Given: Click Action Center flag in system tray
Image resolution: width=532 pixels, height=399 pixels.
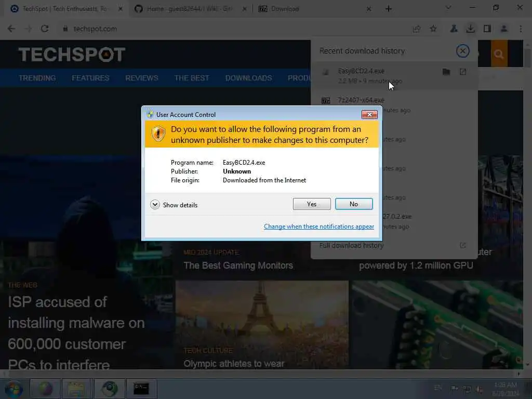Looking at the screenshot, I should 455,389.
